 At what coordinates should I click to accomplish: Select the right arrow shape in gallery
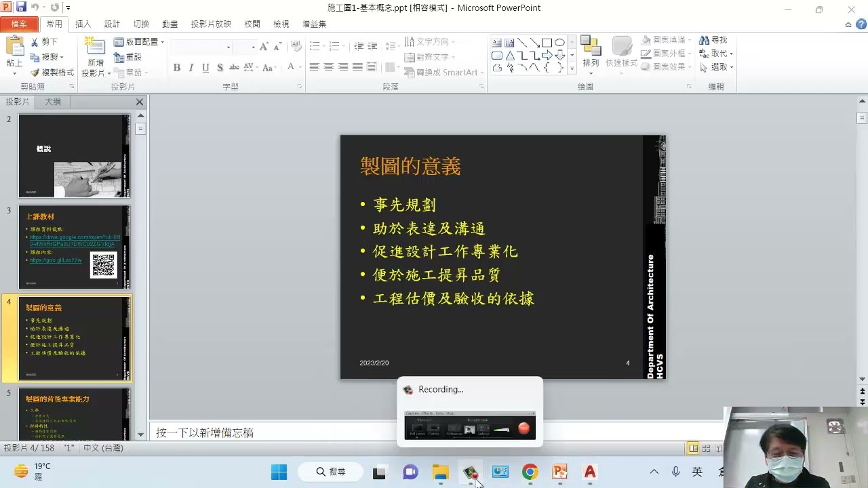click(x=547, y=56)
